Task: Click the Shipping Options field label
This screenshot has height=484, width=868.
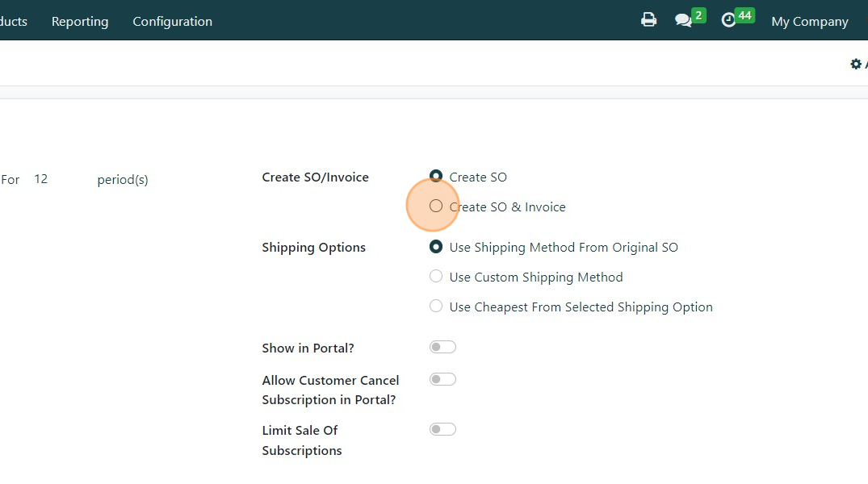Action: 313,248
